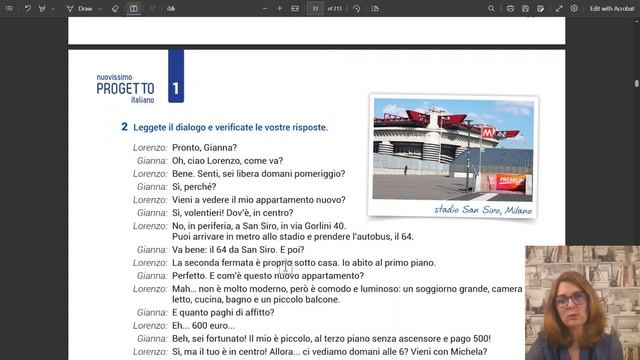640x360 pixels.
Task: Open PDF viewer settings gear
Action: coord(574,8)
